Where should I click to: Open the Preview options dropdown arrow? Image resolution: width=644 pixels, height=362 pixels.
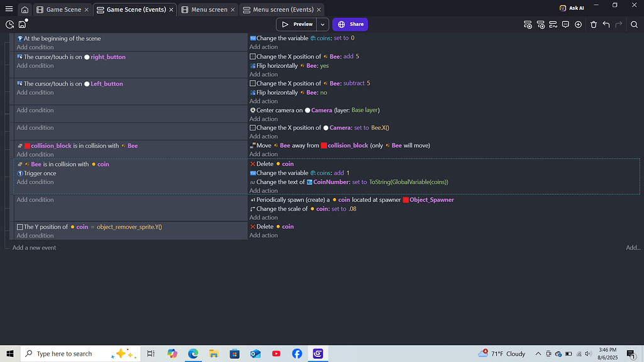322,24
